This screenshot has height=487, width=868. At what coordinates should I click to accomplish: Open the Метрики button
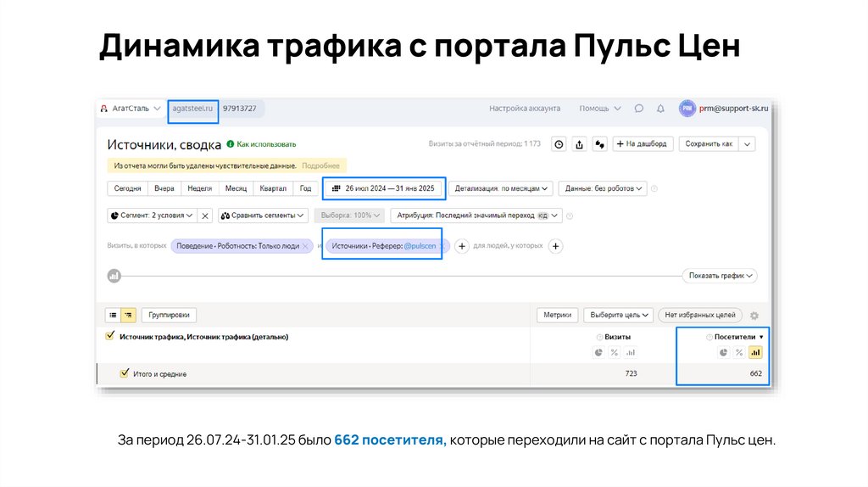[558, 316]
